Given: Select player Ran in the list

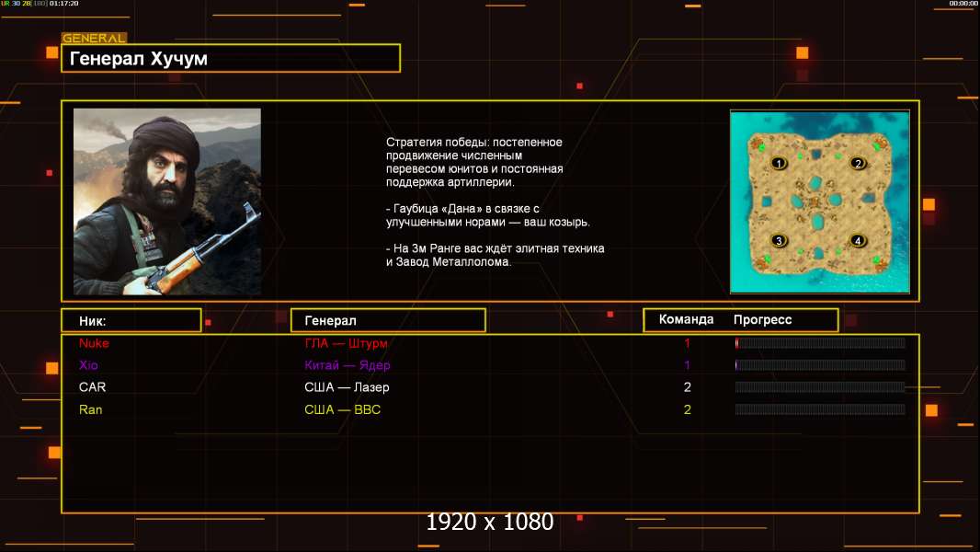Looking at the screenshot, I should tap(91, 409).
